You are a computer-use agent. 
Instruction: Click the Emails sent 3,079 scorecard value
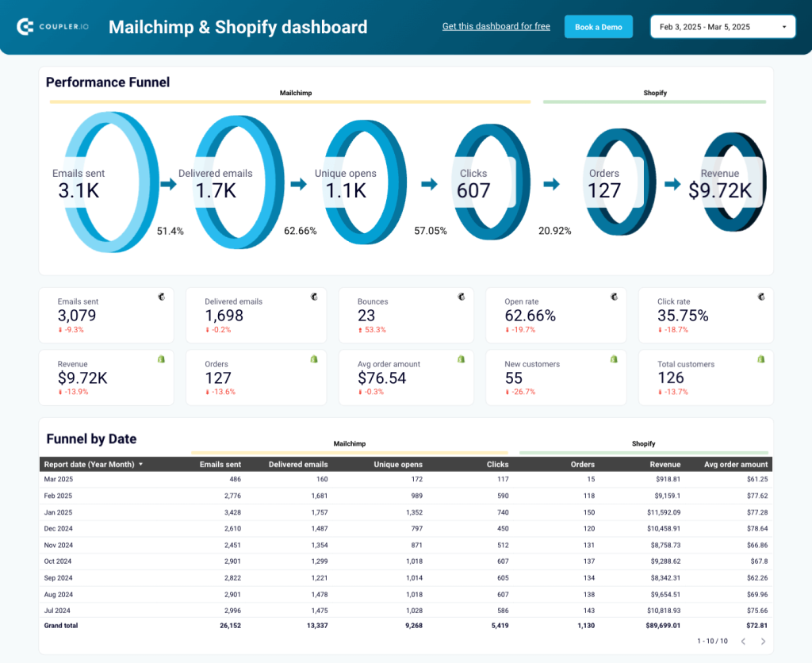[77, 316]
